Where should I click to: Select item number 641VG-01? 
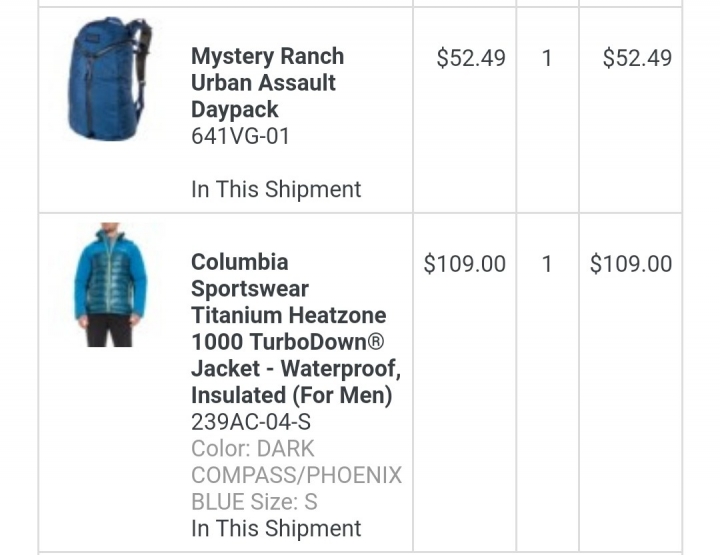(x=240, y=136)
